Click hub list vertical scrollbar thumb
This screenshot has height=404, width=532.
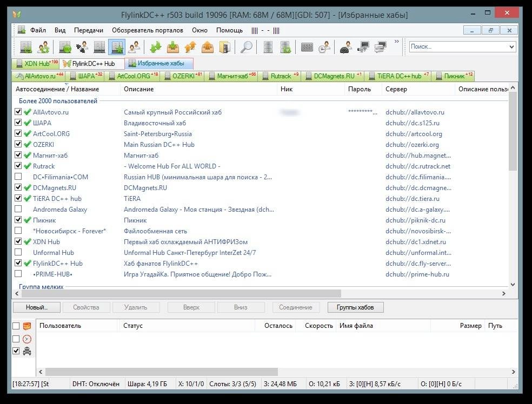coord(513,131)
